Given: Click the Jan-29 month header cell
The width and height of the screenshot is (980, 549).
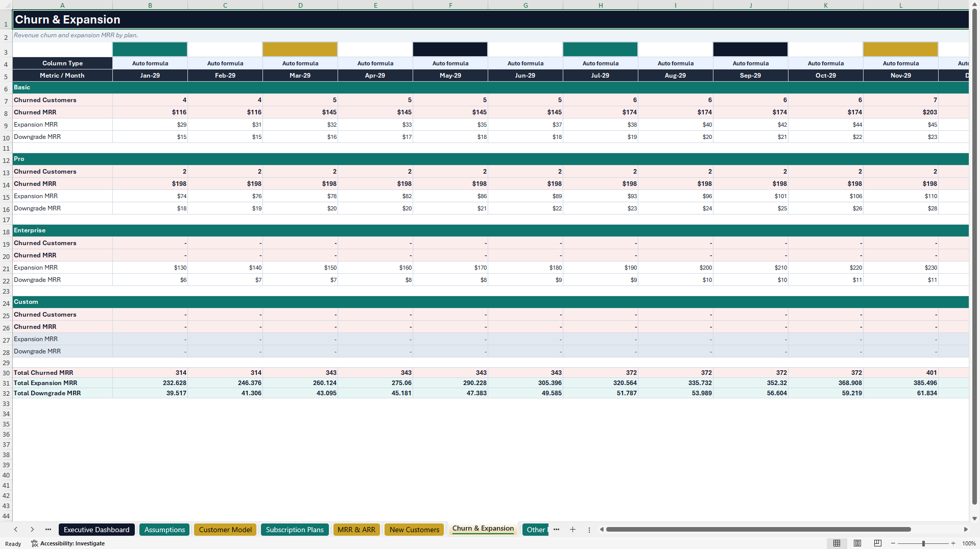Looking at the screenshot, I should point(150,75).
